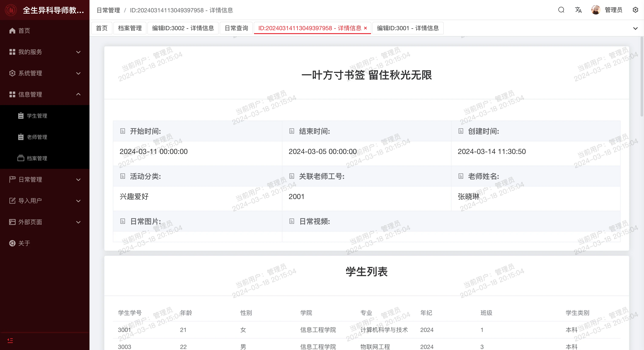Open the language translation icon
The width and height of the screenshot is (644, 350).
(578, 10)
